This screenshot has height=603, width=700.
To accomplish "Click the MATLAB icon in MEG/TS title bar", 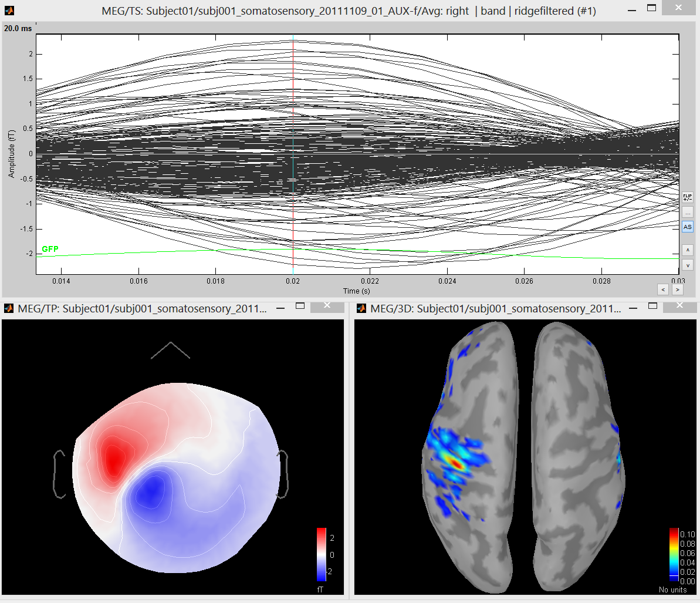I will click(x=9, y=11).
